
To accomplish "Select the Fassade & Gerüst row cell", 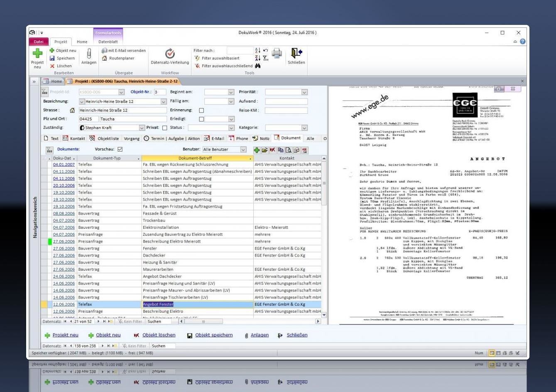I will [x=198, y=213].
